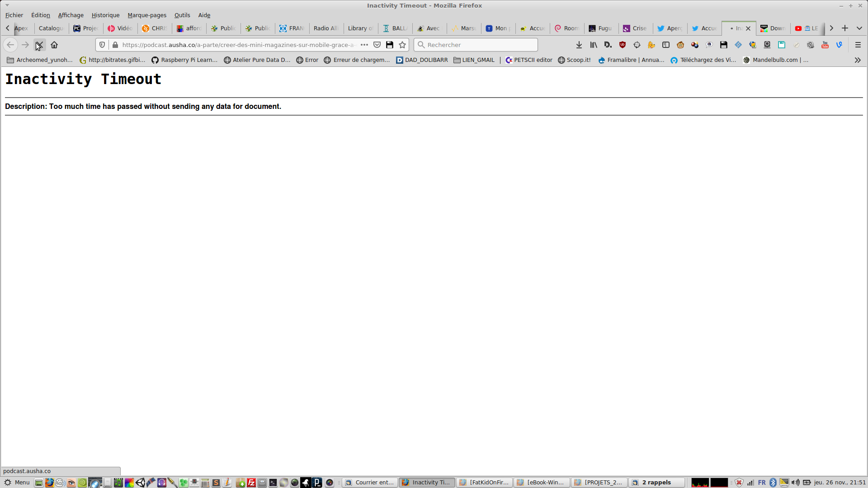The width and height of the screenshot is (868, 488).
Task: Stop loading the page
Action: pos(39,45)
